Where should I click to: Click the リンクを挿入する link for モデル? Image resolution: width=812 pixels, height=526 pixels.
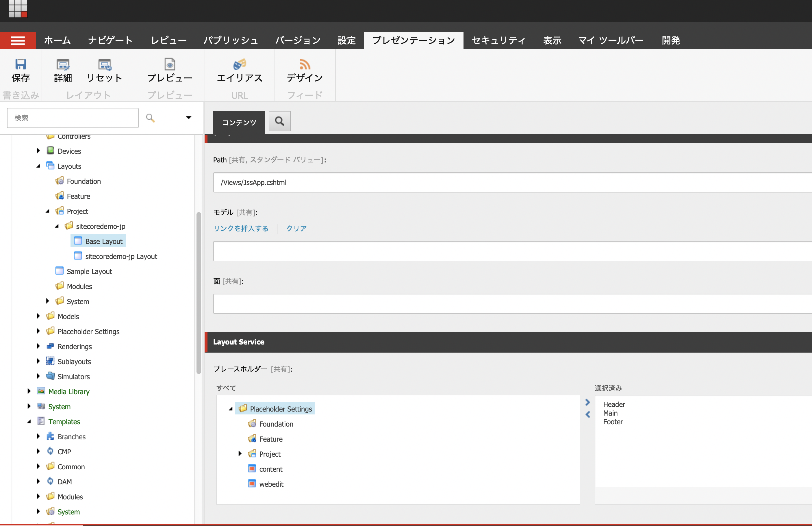[241, 228]
